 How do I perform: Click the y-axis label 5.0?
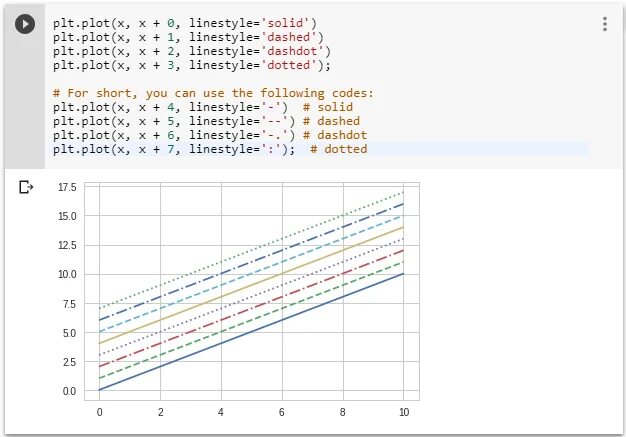click(69, 333)
